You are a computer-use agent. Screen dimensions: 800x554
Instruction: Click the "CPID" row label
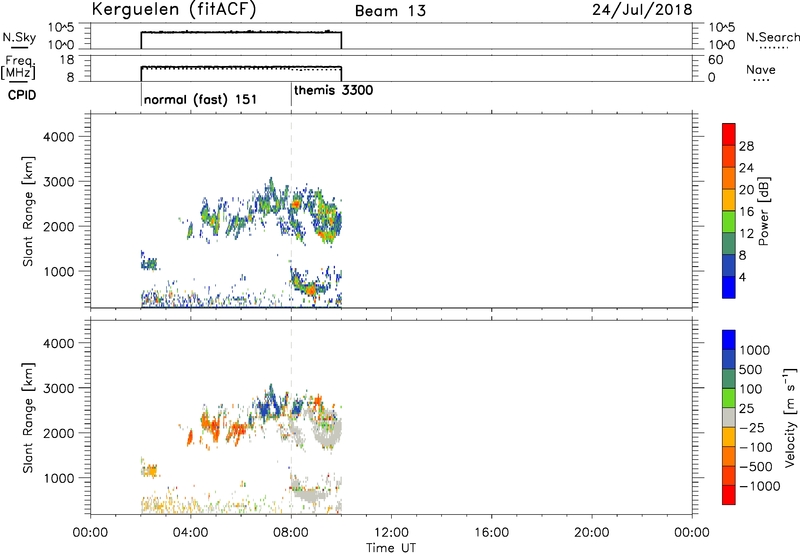[x=22, y=95]
